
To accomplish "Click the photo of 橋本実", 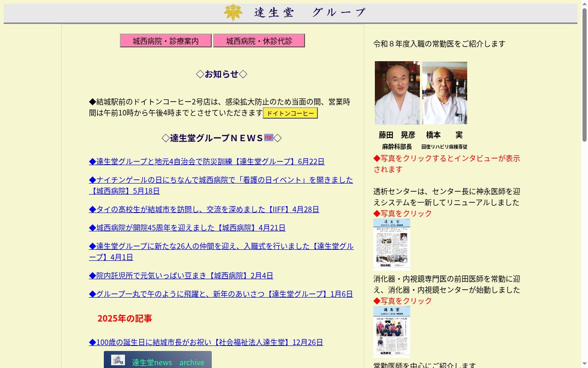I will 445,93.
